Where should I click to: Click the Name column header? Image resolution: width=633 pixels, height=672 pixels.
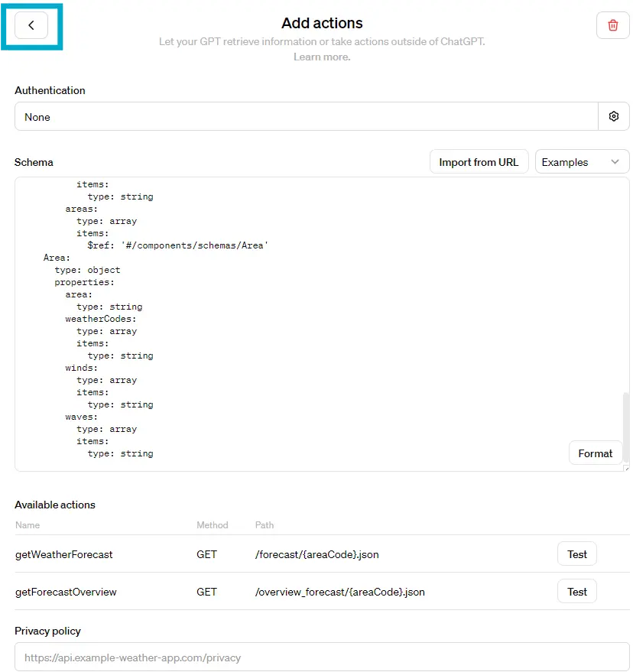(28, 525)
